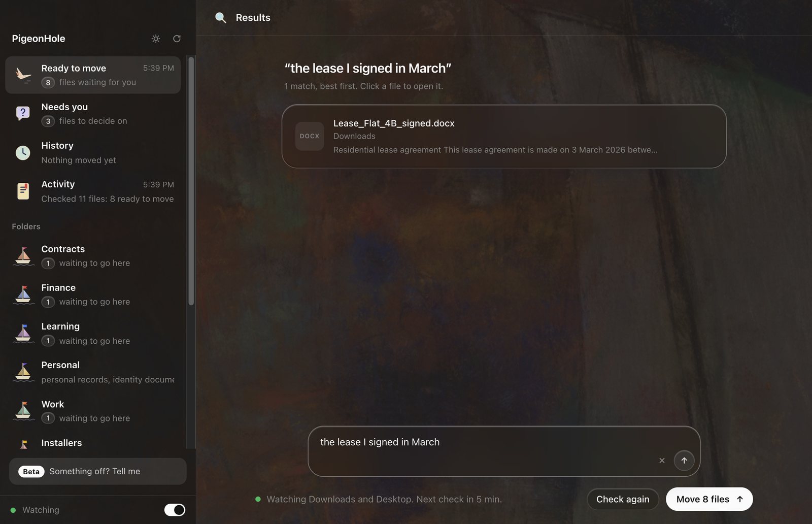Screen dimensions: 812x524
Task: Select the Personal folder sailboat icon
Action: 23,372
